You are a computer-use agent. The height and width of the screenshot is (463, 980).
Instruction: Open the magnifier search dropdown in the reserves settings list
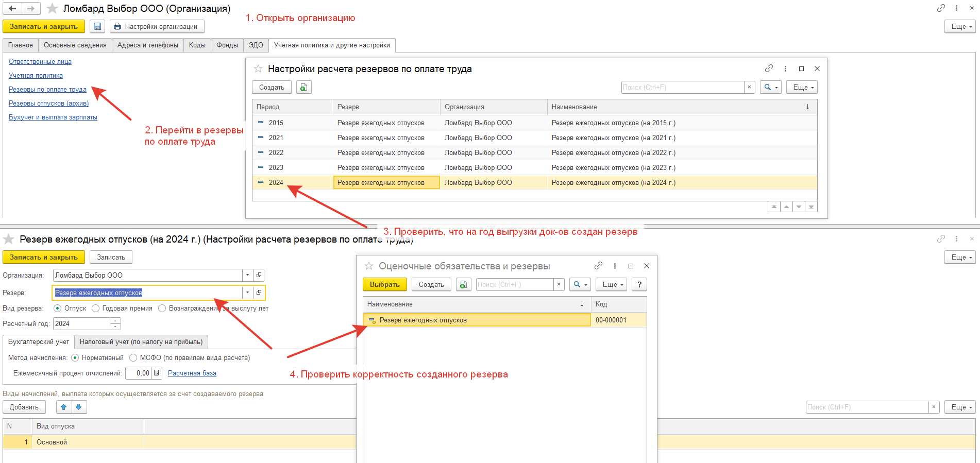coord(771,88)
